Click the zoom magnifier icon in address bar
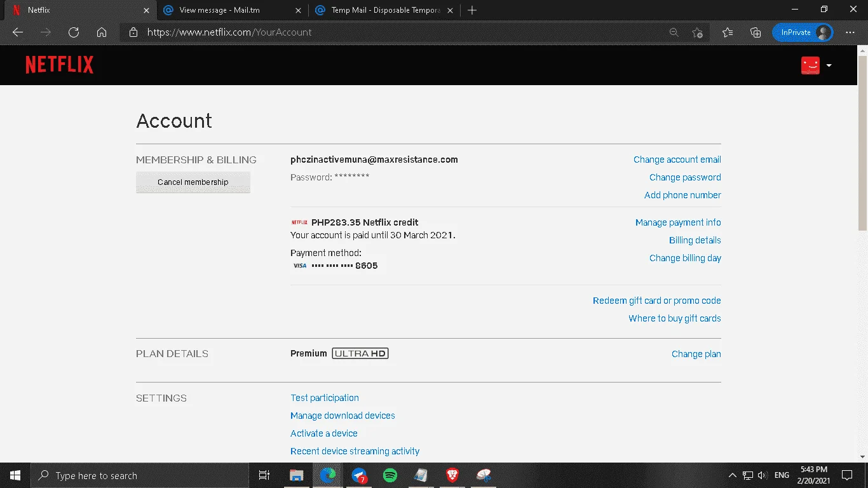The image size is (868, 488). 674,32
